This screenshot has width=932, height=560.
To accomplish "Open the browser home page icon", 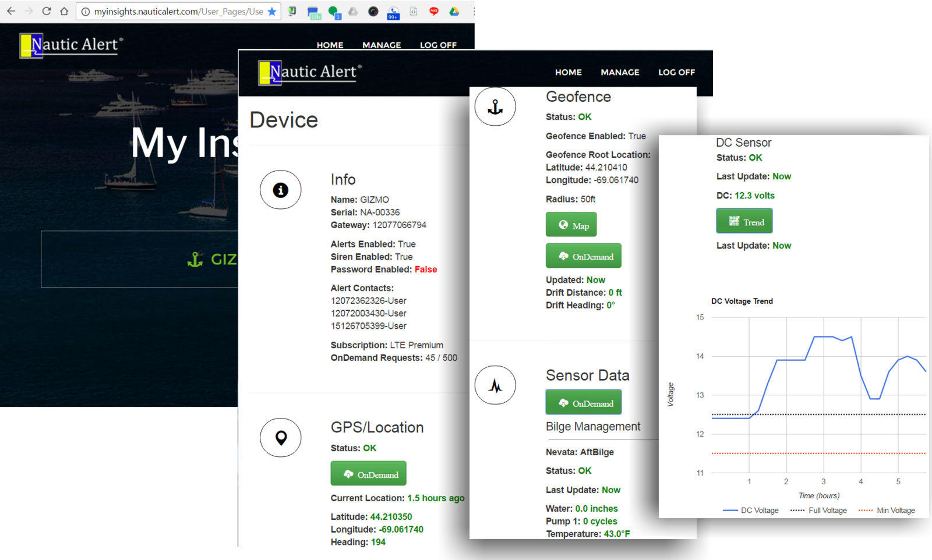I will click(x=64, y=11).
